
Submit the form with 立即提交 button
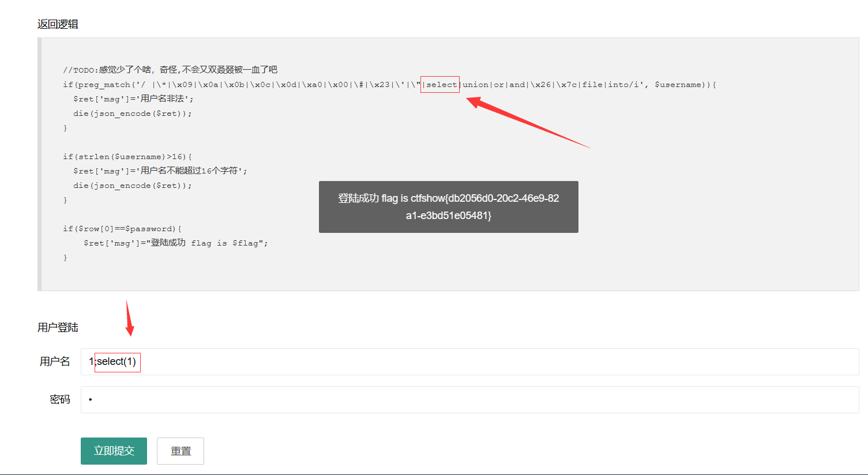point(114,451)
